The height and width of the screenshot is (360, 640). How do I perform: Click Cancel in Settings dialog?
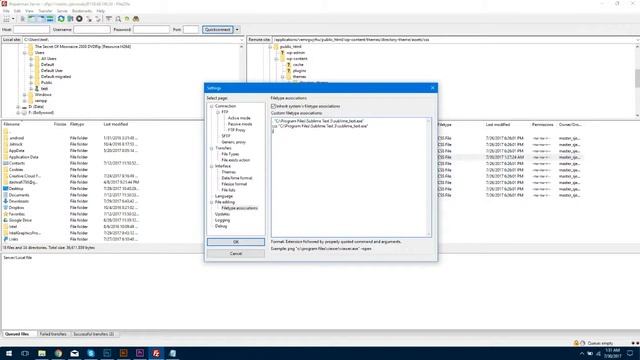[236, 253]
